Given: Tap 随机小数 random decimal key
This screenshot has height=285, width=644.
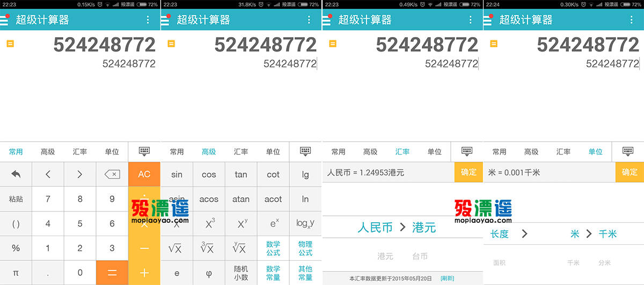Looking at the screenshot, I should (241, 273).
